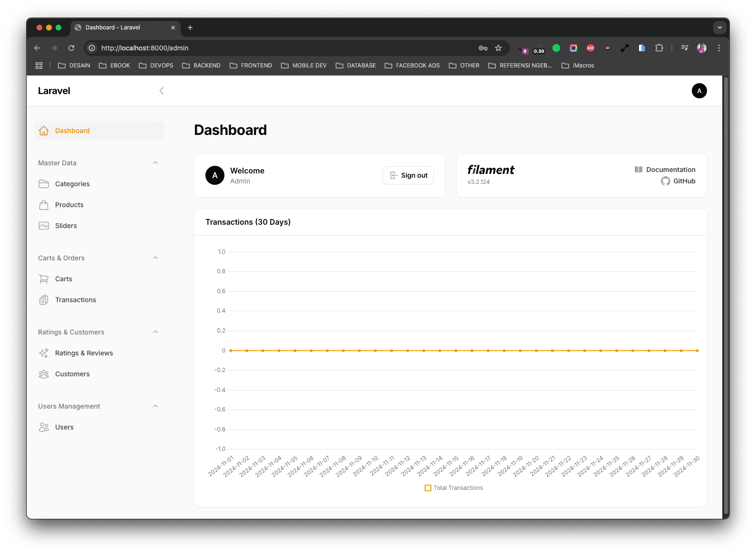Collapse the Users Management group
Viewport: 756px width, 554px height.
[x=155, y=406]
